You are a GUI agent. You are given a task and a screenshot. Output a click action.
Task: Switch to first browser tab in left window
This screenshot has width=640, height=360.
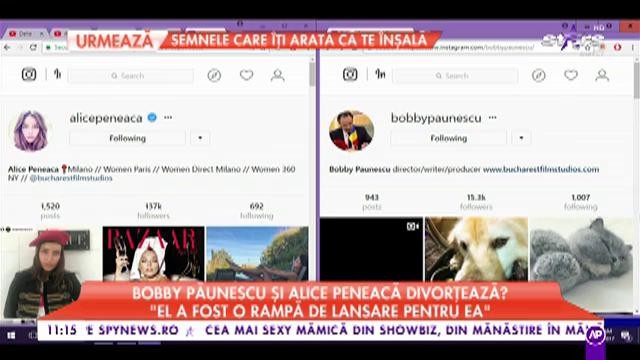(25, 34)
